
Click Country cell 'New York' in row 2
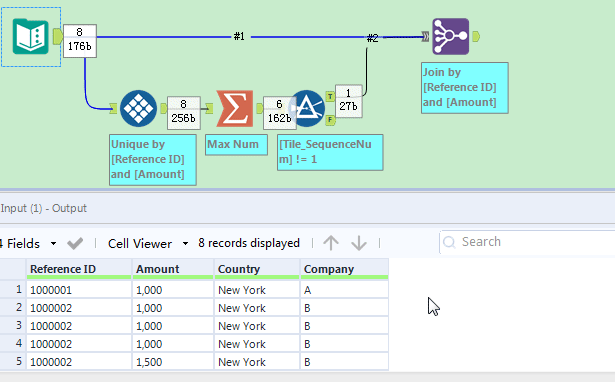point(257,307)
